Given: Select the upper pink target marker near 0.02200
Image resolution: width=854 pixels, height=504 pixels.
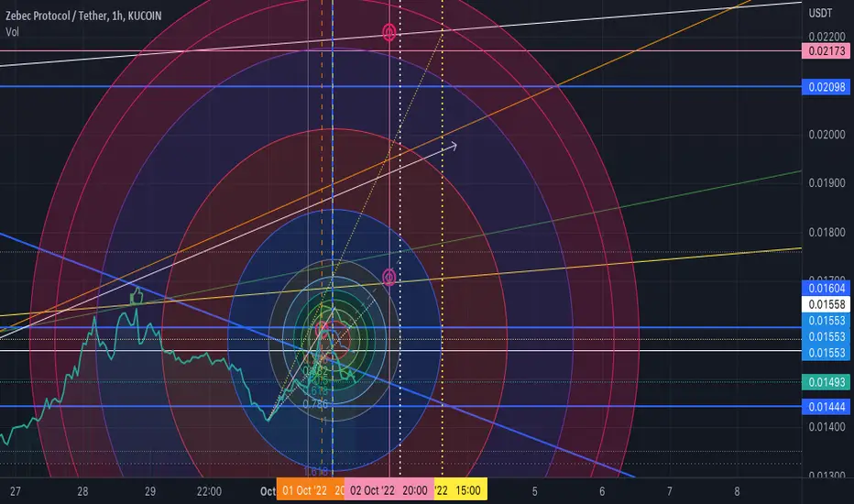Looking at the screenshot, I should 389,33.
